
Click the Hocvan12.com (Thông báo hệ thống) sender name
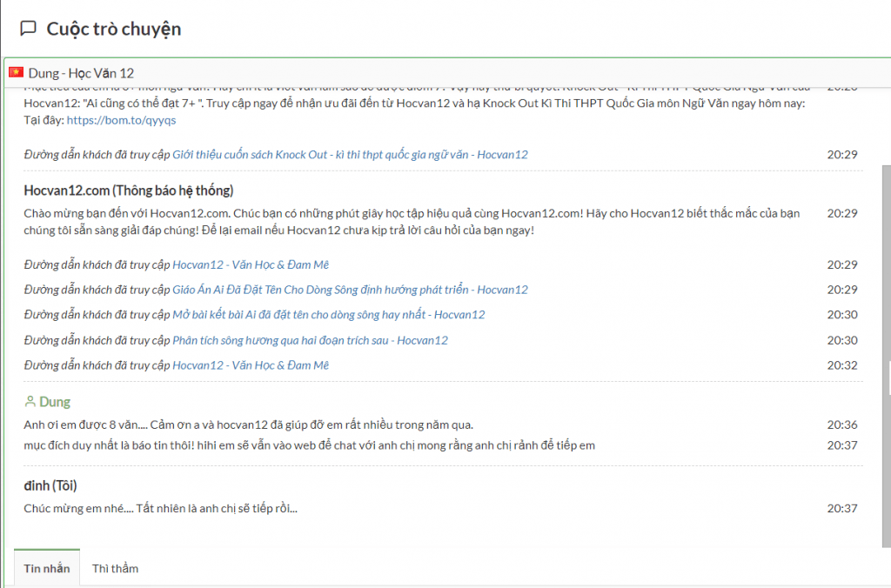[129, 190]
